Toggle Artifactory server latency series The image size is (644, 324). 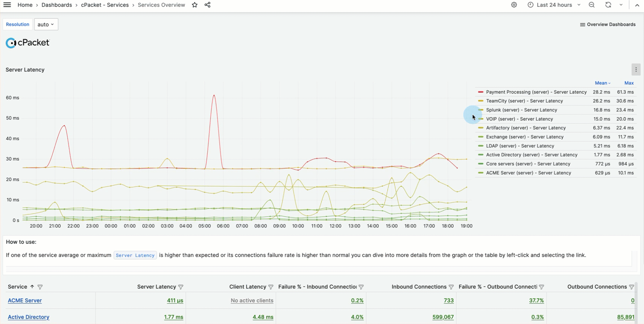526,128
